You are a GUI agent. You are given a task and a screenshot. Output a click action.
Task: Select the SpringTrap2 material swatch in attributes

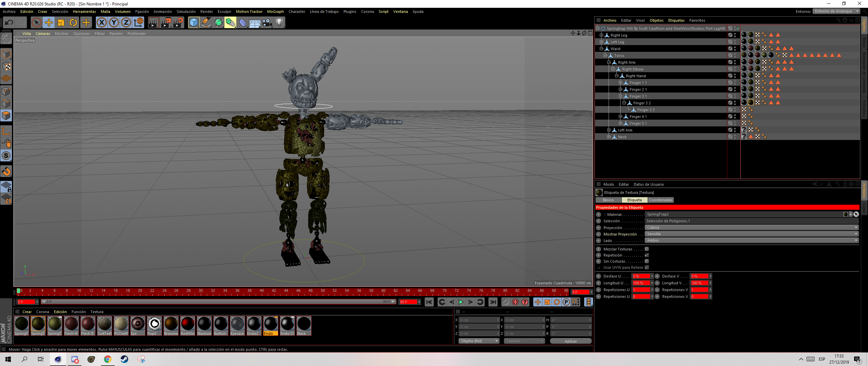point(846,214)
